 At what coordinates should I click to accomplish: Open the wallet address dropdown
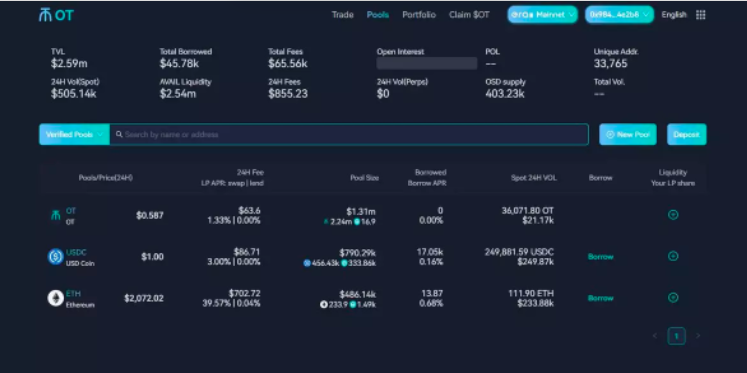[619, 15]
